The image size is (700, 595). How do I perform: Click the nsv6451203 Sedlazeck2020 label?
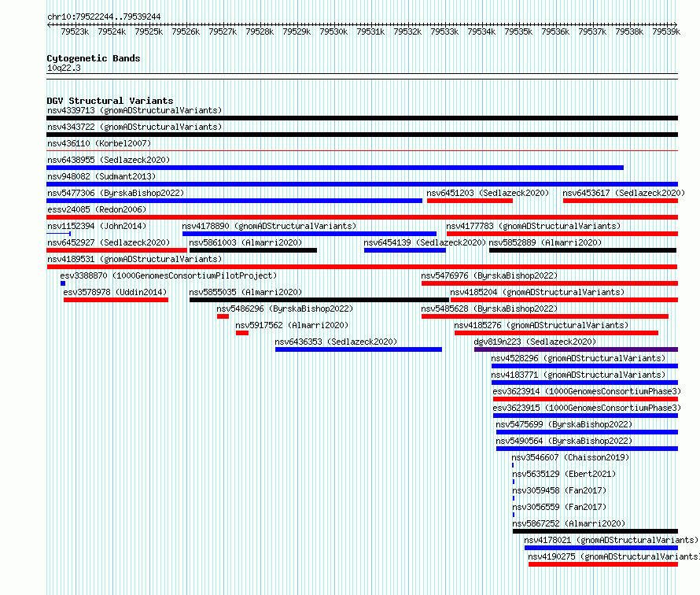488,193
